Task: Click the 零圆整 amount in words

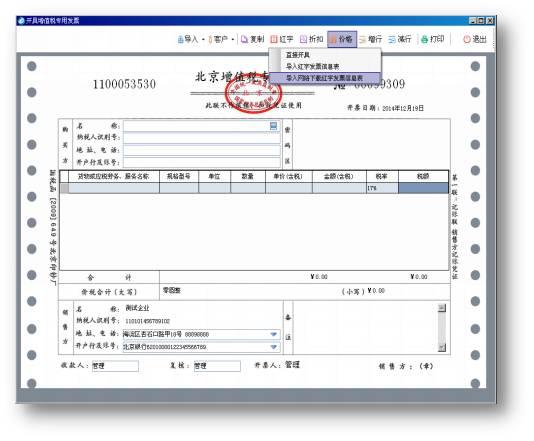Action: click(x=172, y=290)
